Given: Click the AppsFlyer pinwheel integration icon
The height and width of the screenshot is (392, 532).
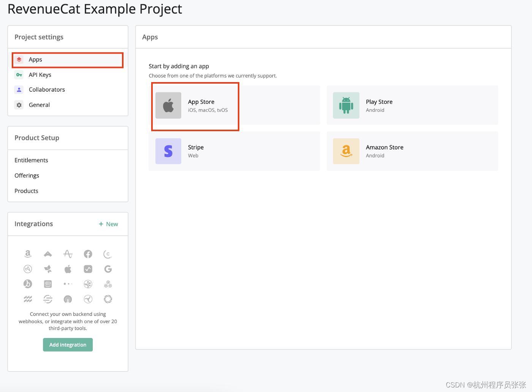Looking at the screenshot, I should (x=48, y=269).
